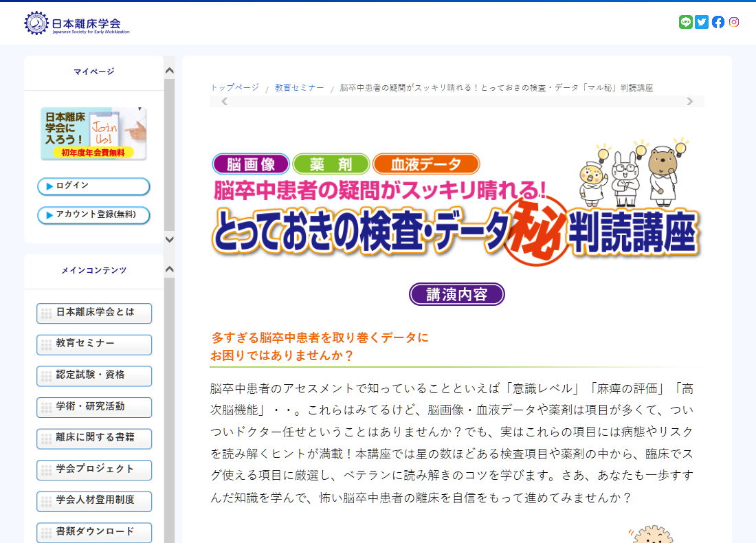The image size is (756, 543).
Task: Click the 教育セミナー breadcrumb link
Action: point(299,88)
